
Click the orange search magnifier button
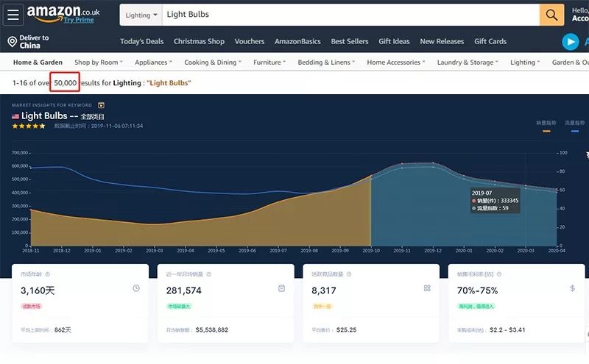551,15
